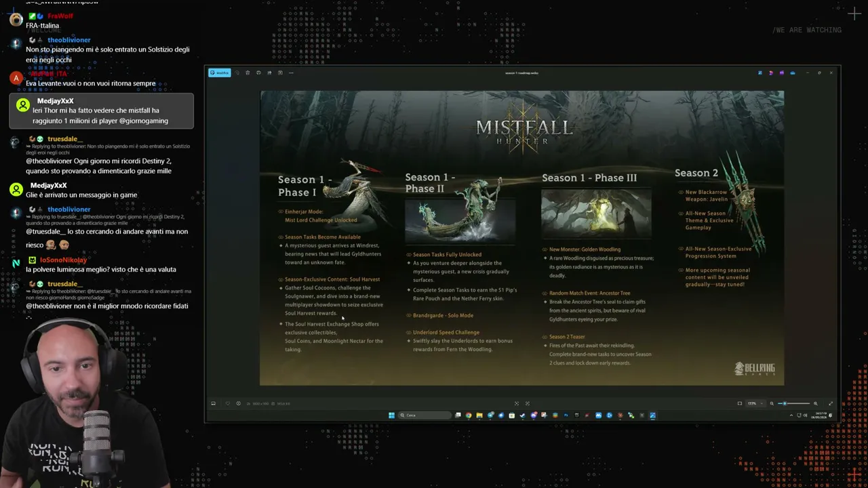Click the FraWolf username in chat
The height and width of the screenshot is (488, 868).
point(61,16)
